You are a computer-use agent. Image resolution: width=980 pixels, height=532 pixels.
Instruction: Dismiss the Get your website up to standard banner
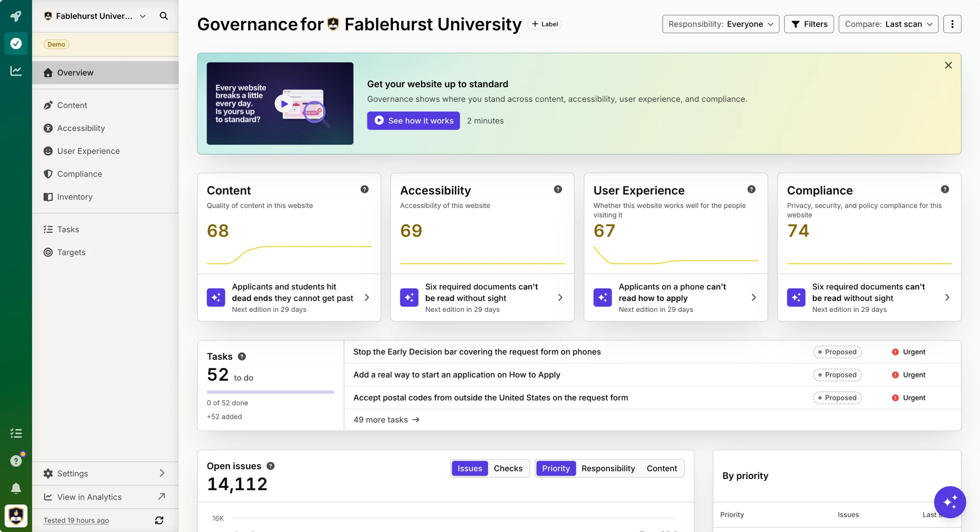click(948, 65)
